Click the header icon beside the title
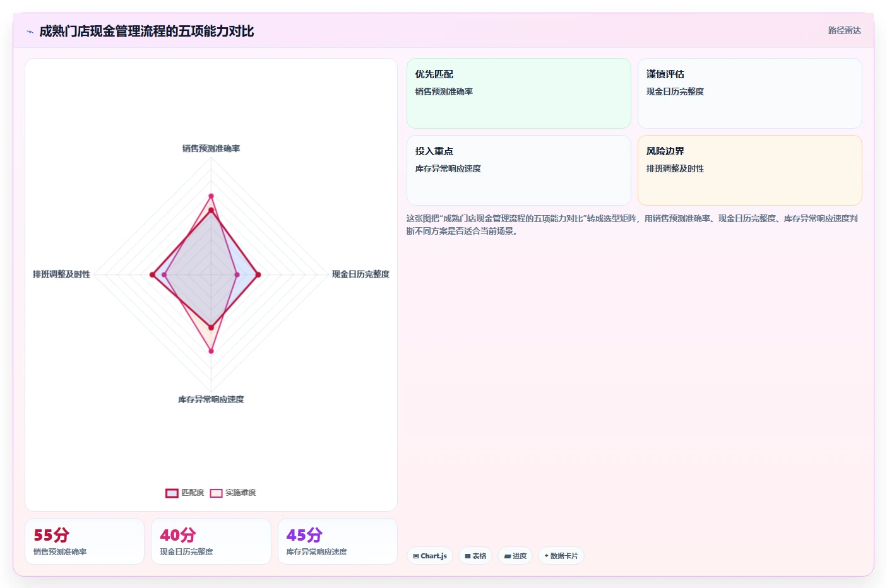The width and height of the screenshot is (887, 588). coord(30,32)
